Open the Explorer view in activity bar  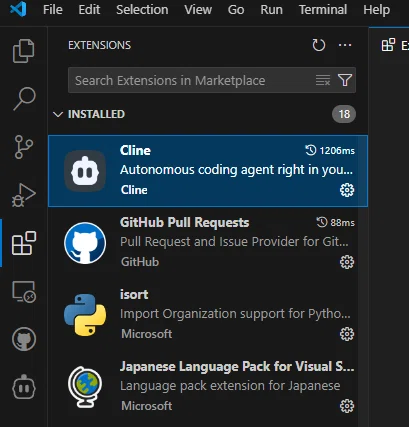pyautogui.click(x=23, y=51)
